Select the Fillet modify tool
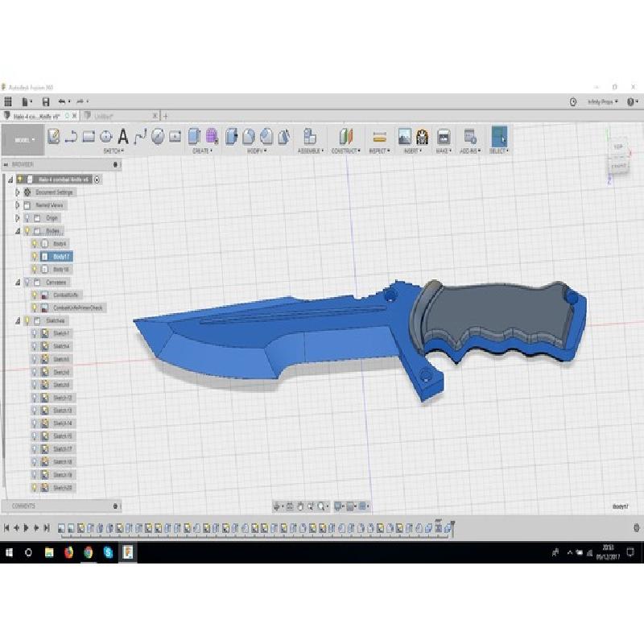Viewport: 644px width, 644px height. click(249, 136)
